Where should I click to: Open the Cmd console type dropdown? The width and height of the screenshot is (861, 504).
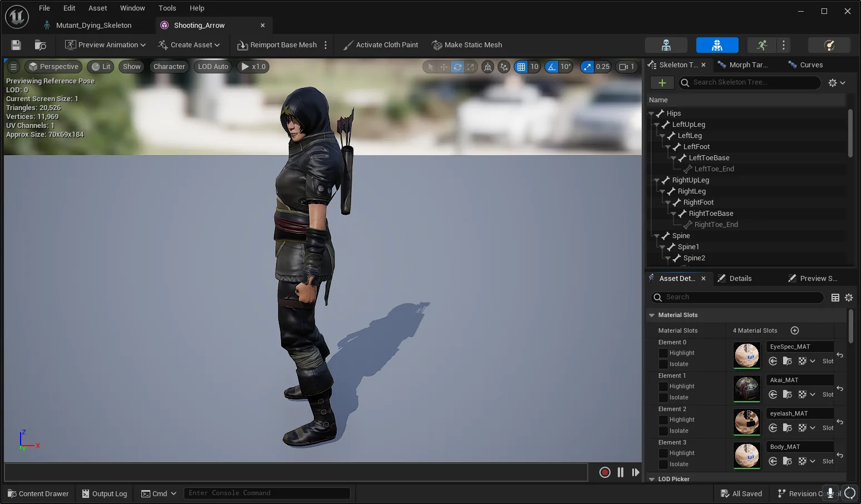tap(159, 493)
